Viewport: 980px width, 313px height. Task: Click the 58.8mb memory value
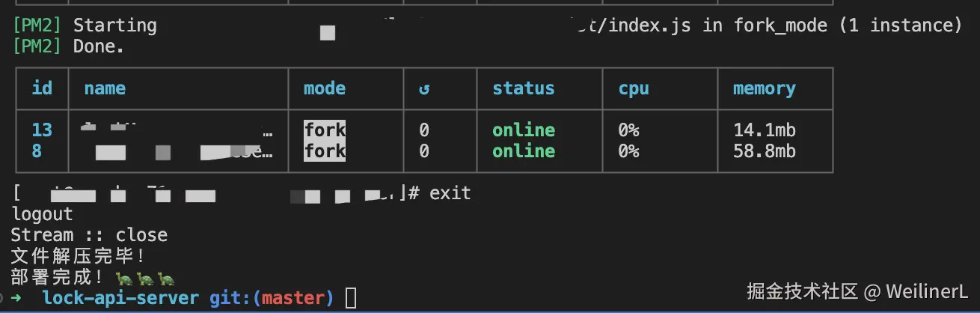(765, 151)
